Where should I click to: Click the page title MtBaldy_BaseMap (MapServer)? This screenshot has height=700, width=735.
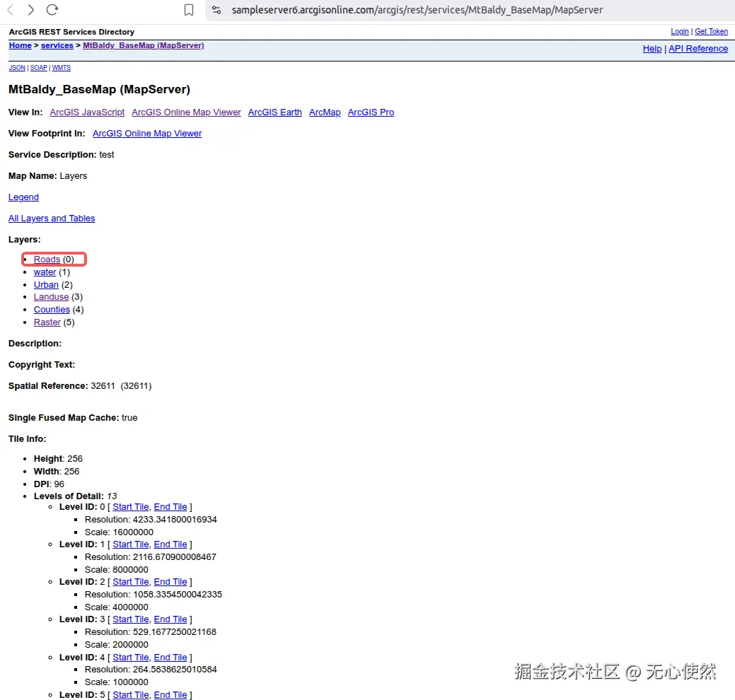click(99, 90)
